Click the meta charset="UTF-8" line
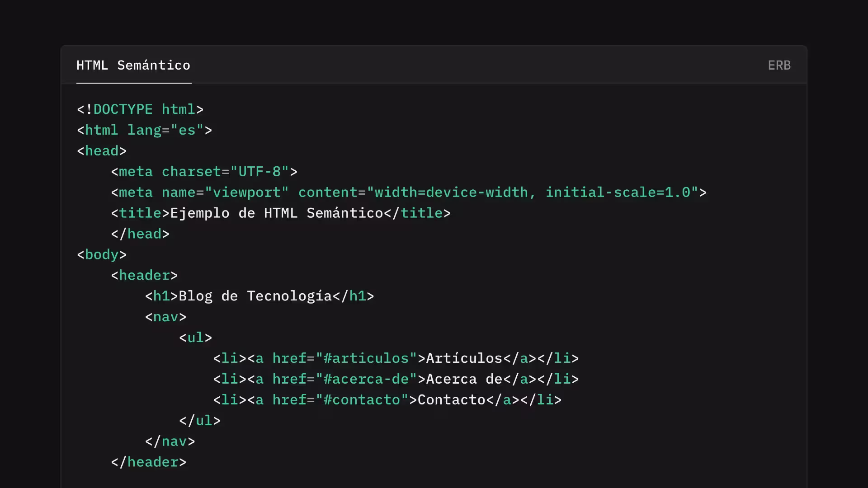The height and width of the screenshot is (488, 868). tap(204, 172)
